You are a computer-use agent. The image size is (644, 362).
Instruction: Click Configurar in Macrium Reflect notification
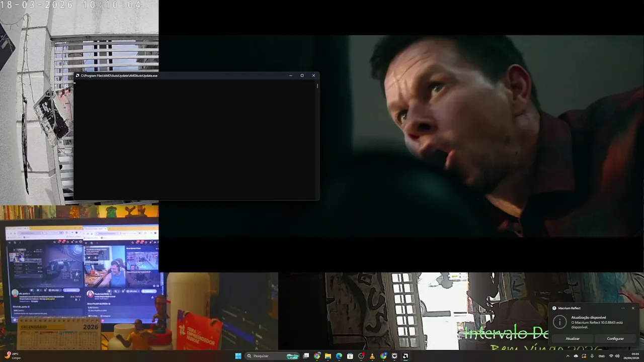coord(615,338)
